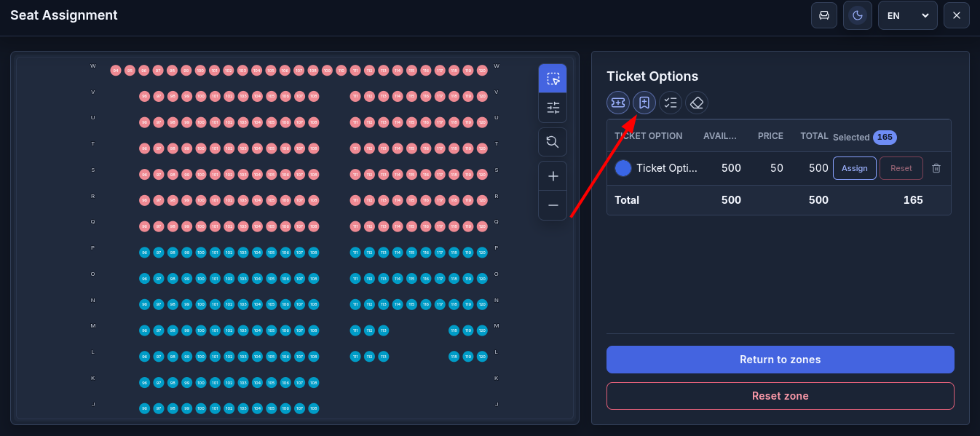This screenshot has width=980, height=436.
Task: Click the Reset button in ticket row
Action: [x=901, y=168]
